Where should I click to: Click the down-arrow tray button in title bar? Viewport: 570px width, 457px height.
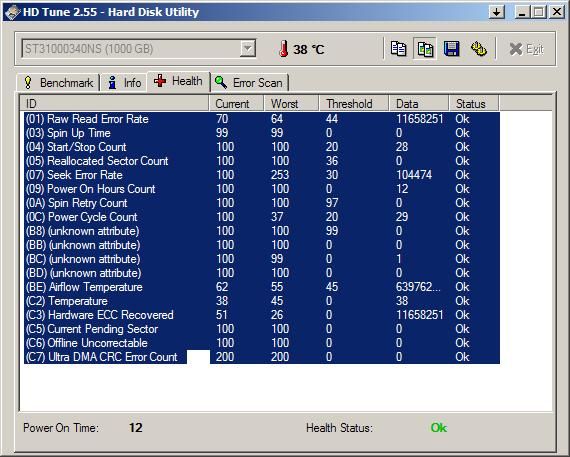coord(497,12)
